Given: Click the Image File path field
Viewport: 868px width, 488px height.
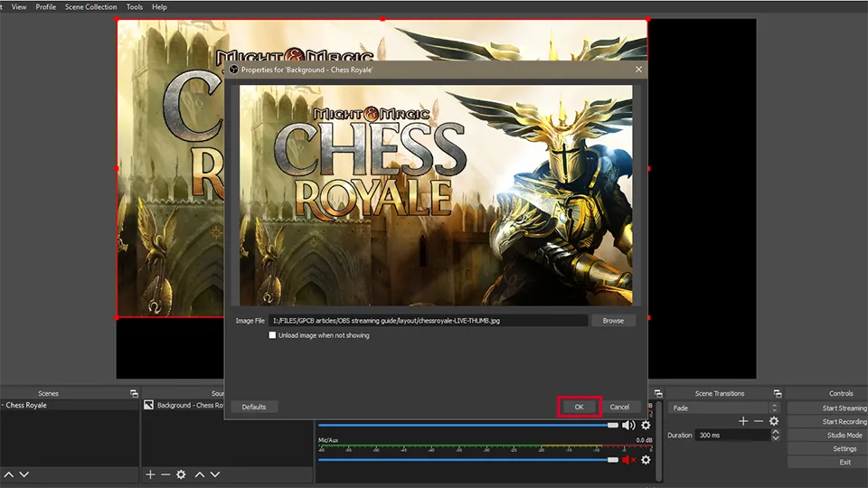Looking at the screenshot, I should (x=429, y=320).
